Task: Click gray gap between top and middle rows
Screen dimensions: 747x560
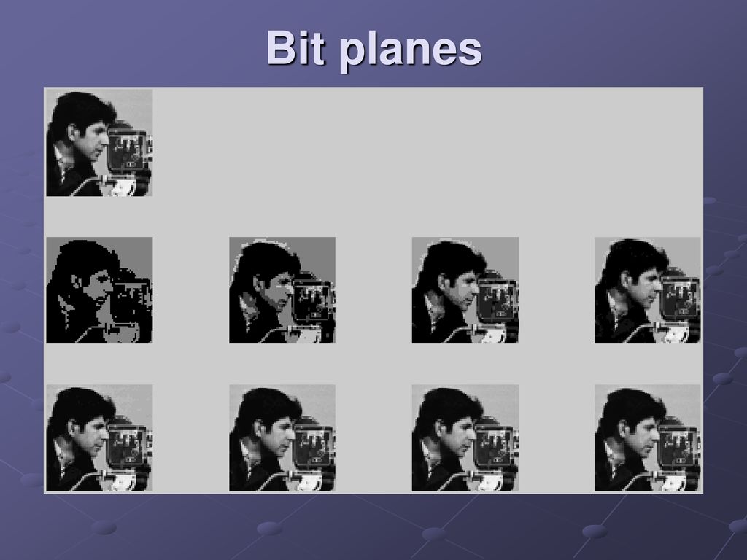Action: click(373, 217)
